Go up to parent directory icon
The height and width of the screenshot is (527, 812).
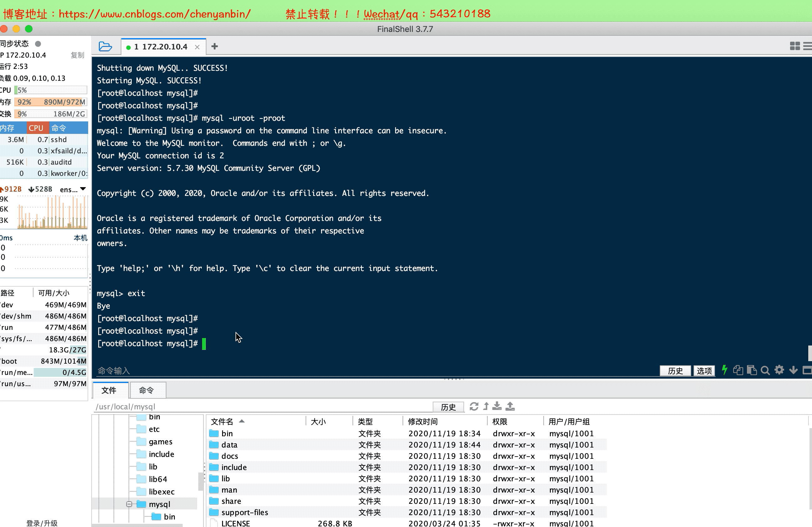pos(486,406)
